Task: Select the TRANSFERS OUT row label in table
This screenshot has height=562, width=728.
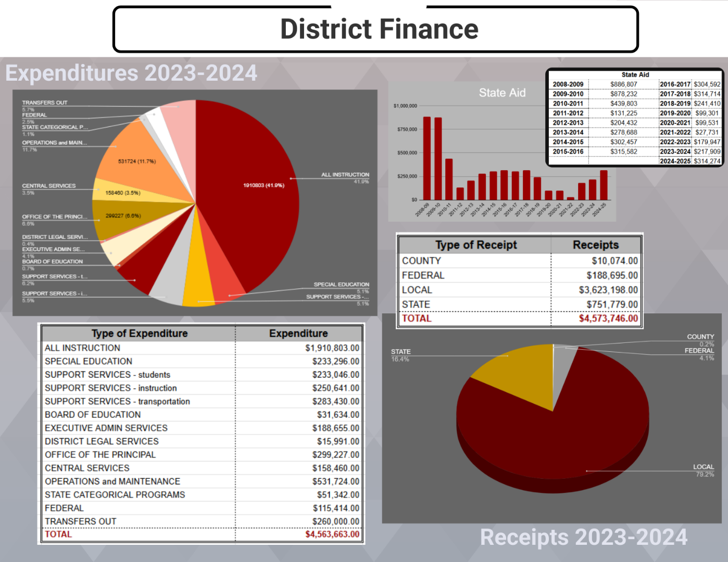Action: tap(81, 521)
